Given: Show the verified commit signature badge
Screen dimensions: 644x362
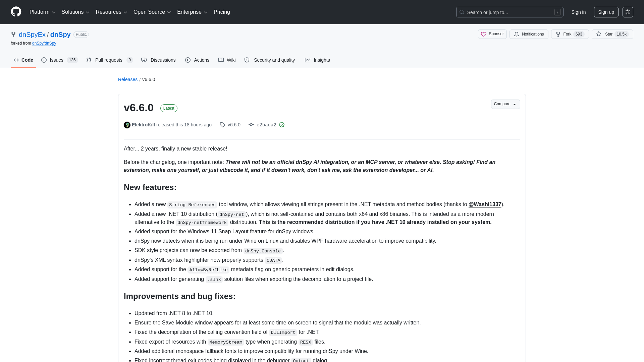Looking at the screenshot, I should (x=282, y=125).
